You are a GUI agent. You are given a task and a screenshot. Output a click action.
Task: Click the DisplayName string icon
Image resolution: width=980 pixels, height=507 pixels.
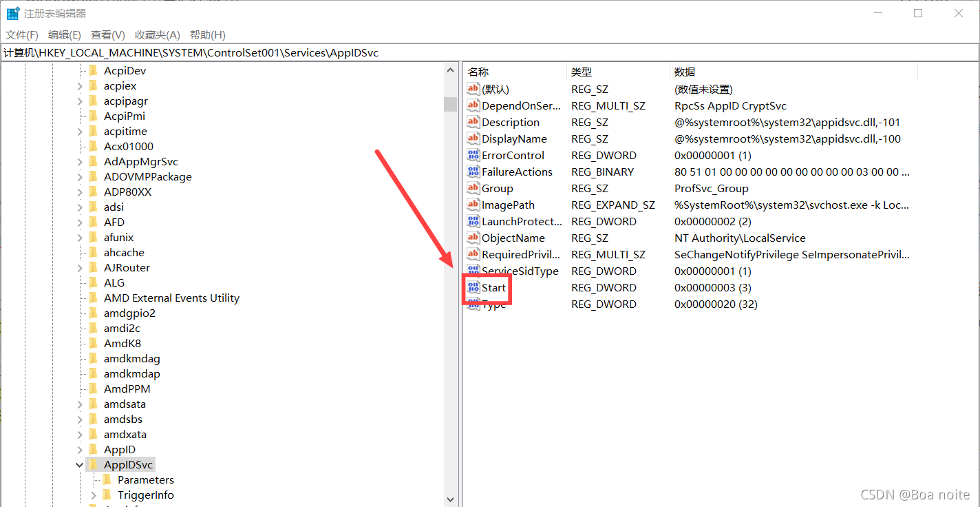(473, 138)
